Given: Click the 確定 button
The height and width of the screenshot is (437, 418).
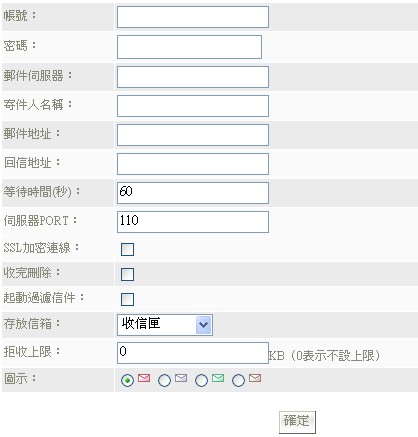Looking at the screenshot, I should tap(297, 422).
